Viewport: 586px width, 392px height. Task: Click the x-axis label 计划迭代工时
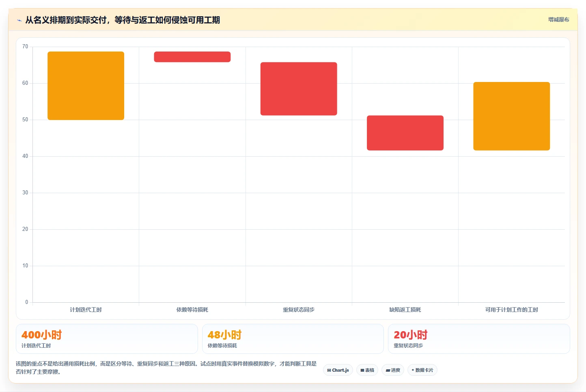coord(86,310)
